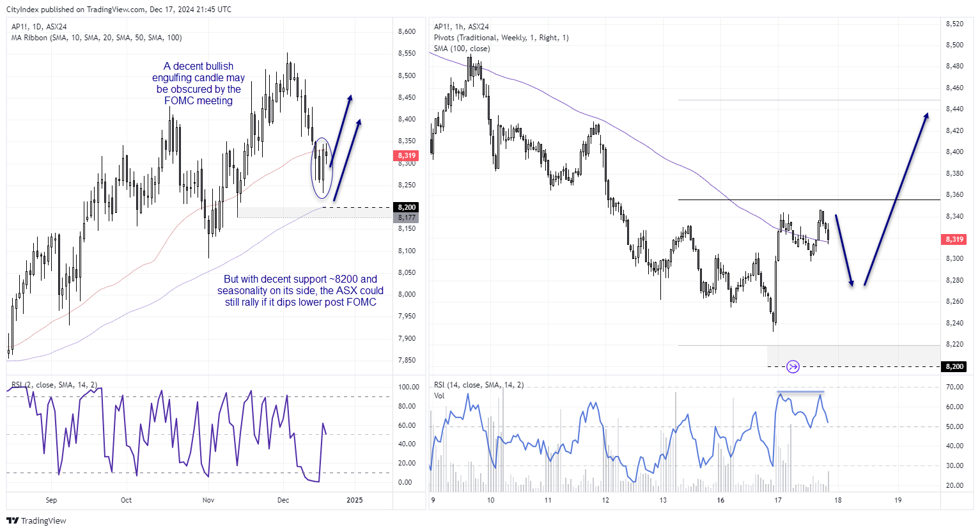This screenshot has width=980, height=532.
Task: Click the black 8,200 price label on daily chart
Action: [407, 207]
